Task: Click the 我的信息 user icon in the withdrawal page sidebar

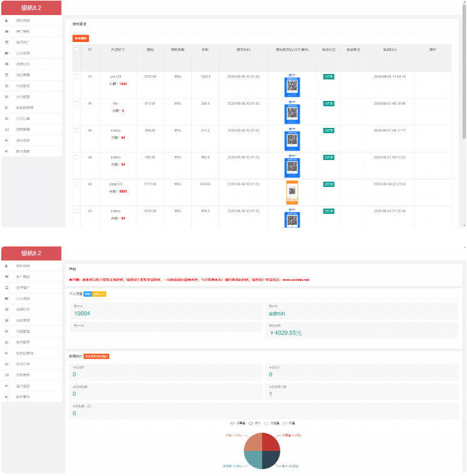Action: (x=7, y=21)
